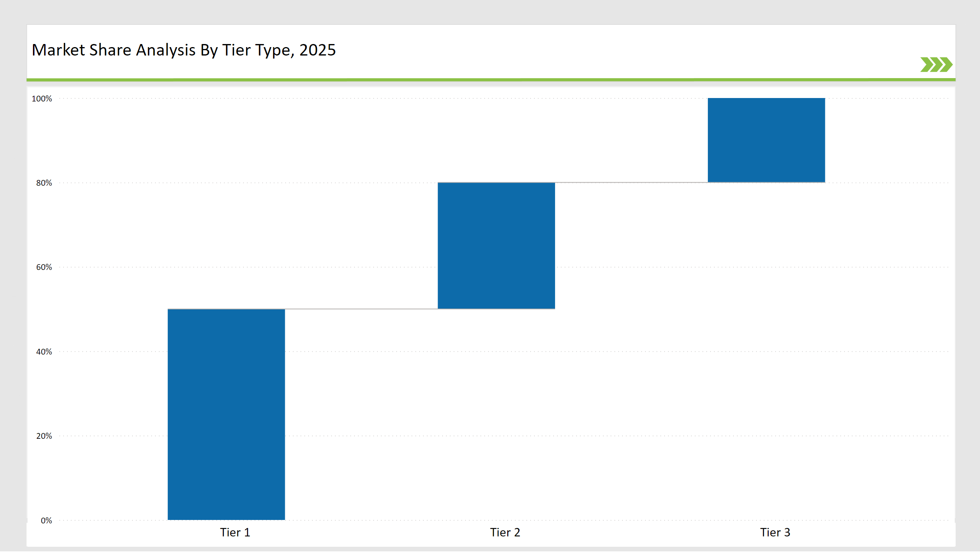Image resolution: width=980 pixels, height=559 pixels.
Task: Click the '40%' y-axis label
Action: point(44,352)
